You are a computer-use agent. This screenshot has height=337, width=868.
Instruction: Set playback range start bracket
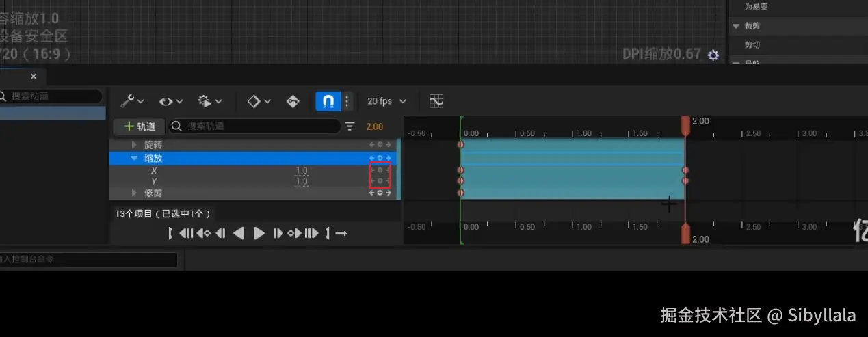click(x=171, y=233)
